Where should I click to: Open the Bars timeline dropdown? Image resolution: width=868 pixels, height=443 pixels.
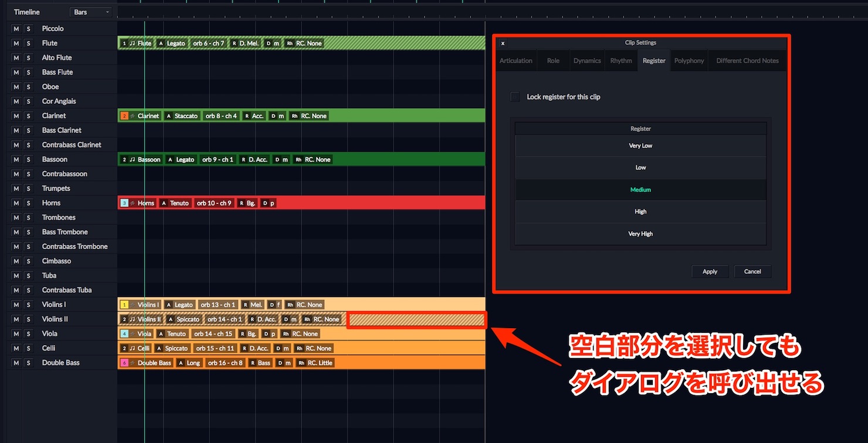coord(91,12)
